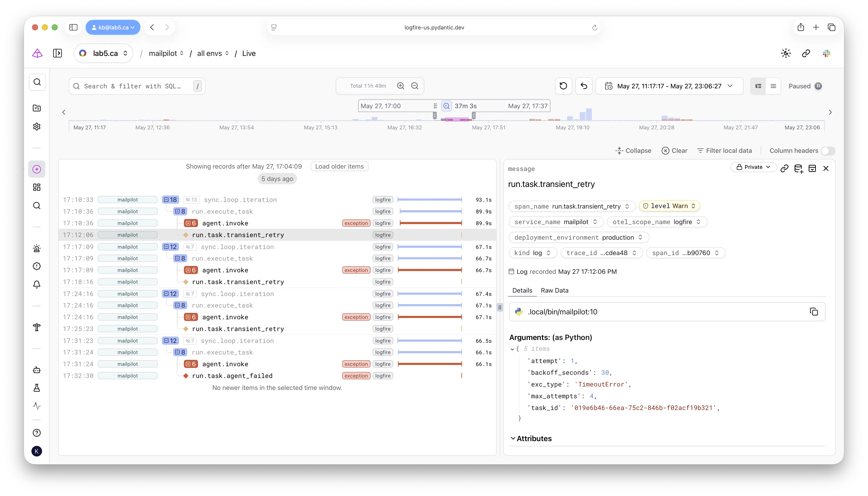Collapse run.execute_task span at 17:17:09
Screen dimensions: 868x496
coord(180,258)
